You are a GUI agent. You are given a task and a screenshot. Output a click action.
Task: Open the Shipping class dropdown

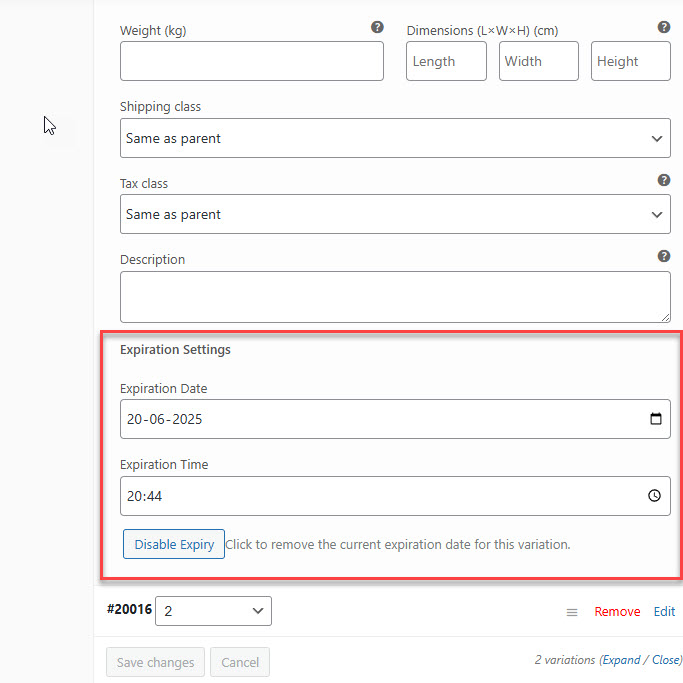(x=395, y=138)
